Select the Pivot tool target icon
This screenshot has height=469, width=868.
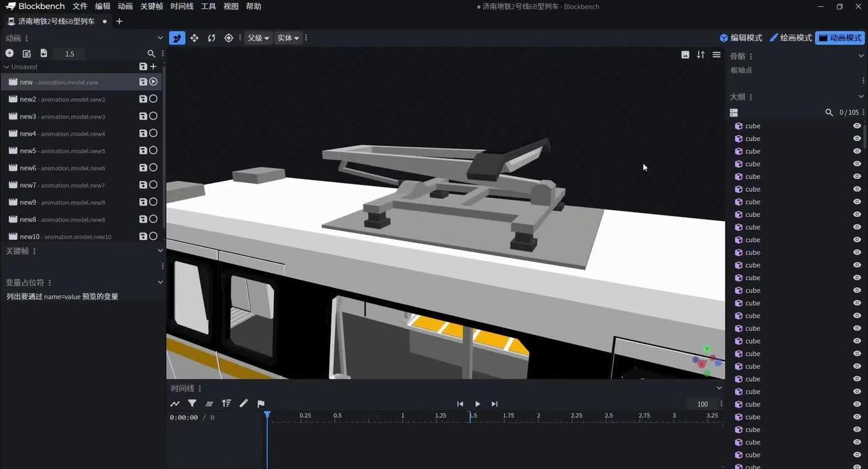point(229,38)
